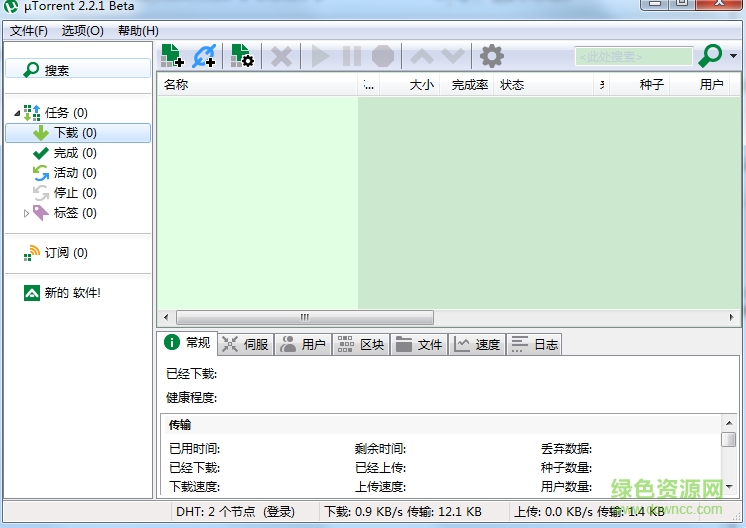Click horizontal scrollbar left arrow
The image size is (746, 528).
pyautogui.click(x=166, y=317)
